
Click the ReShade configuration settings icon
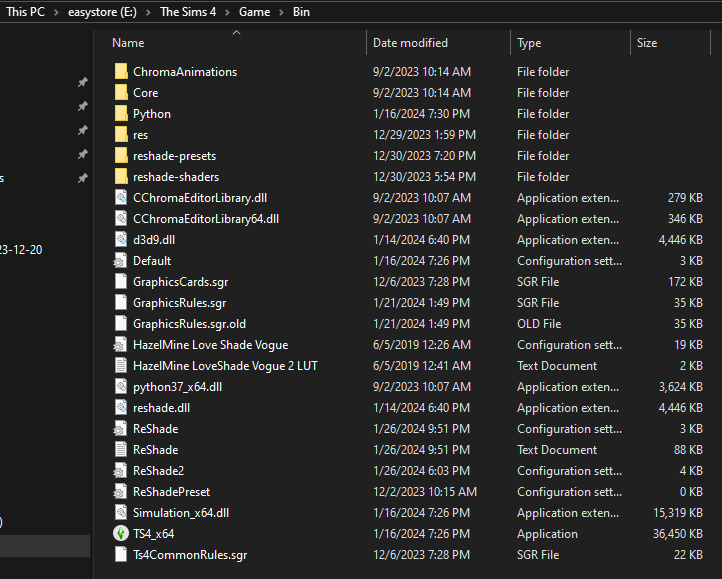120,429
